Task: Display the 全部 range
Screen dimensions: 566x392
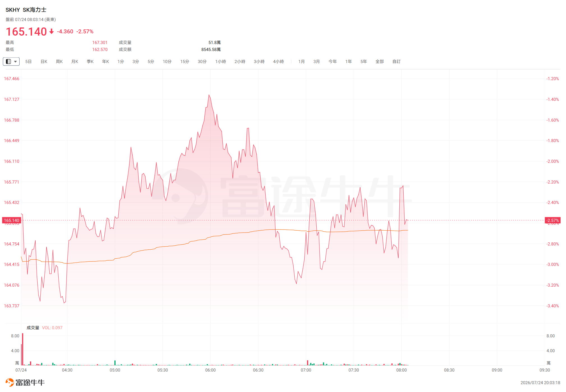Action: (380, 61)
